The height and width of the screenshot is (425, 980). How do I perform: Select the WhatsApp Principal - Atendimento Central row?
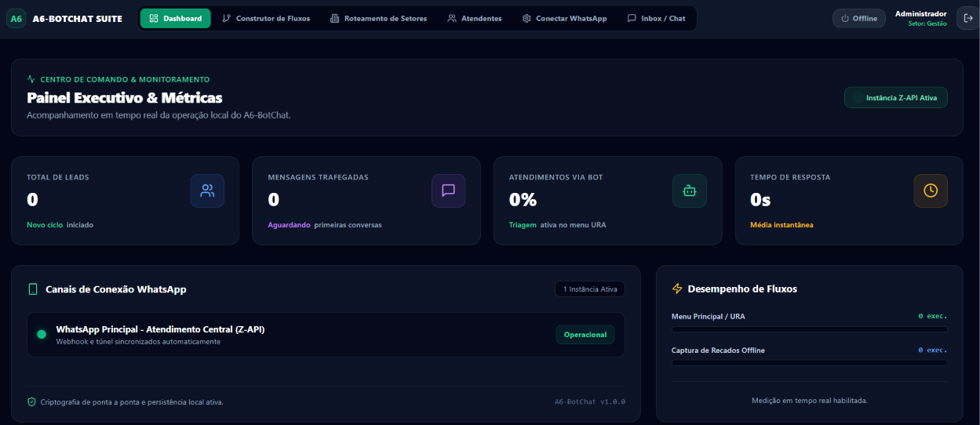coord(326,335)
